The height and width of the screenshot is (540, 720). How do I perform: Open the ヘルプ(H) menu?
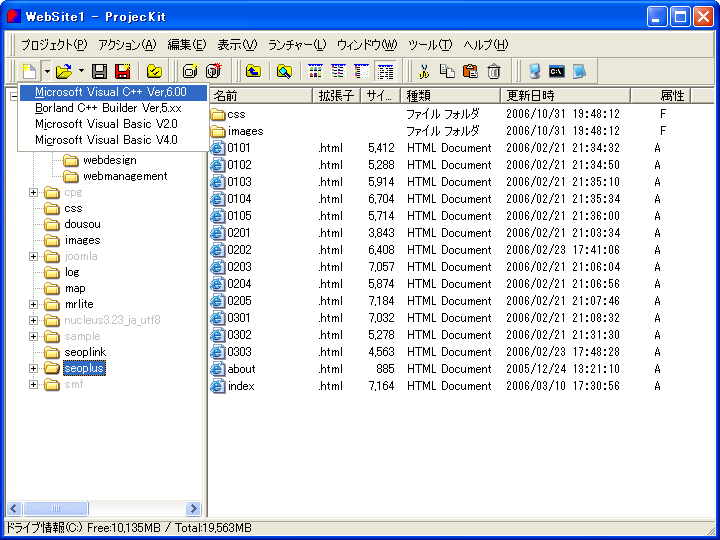pyautogui.click(x=486, y=45)
